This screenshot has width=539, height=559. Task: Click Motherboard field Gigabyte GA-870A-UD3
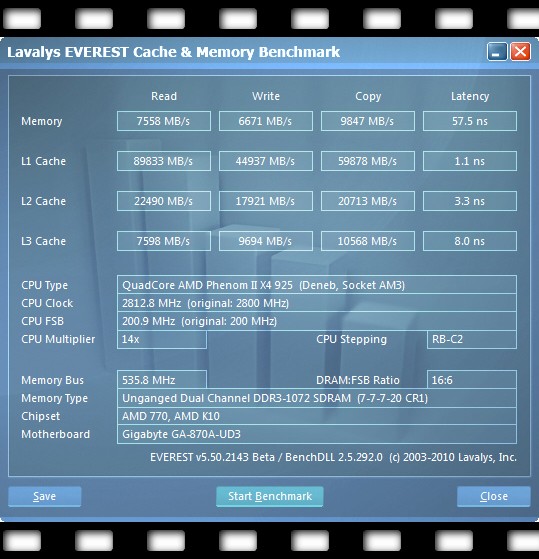317,434
